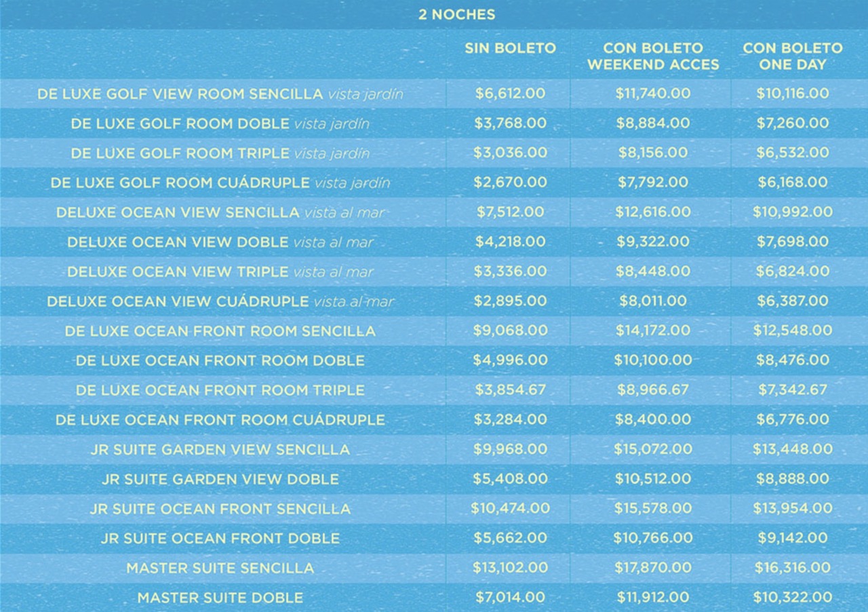
Task: Select the $8,156.00 weekend access price
Action: (x=652, y=153)
